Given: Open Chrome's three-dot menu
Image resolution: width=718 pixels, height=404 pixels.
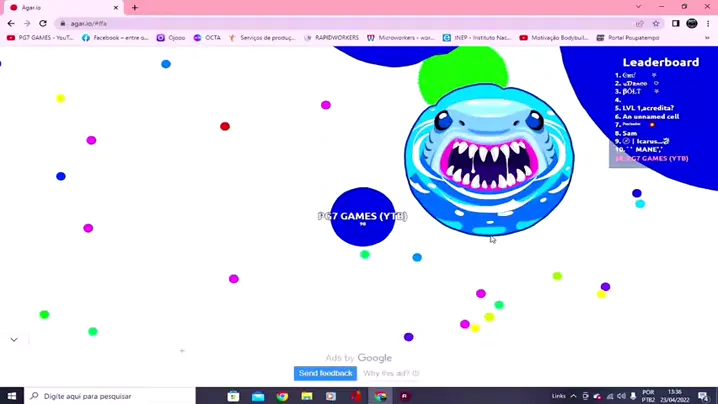Looking at the screenshot, I should 708,23.
